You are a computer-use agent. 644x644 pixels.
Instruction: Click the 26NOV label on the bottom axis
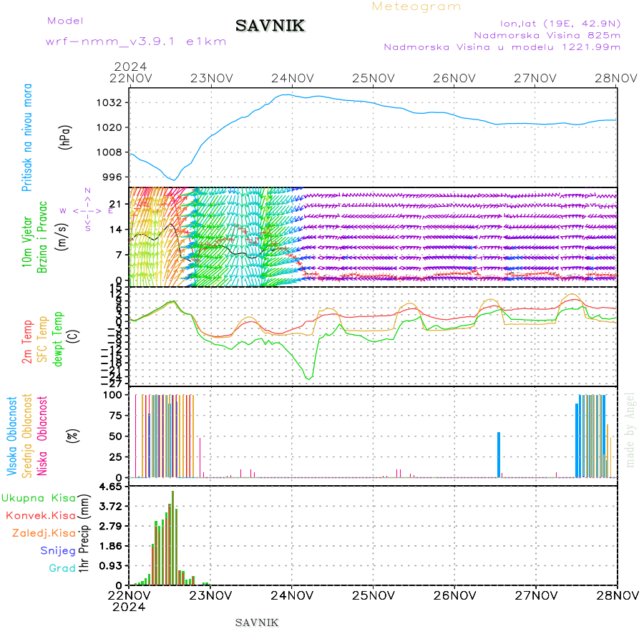[454, 595]
